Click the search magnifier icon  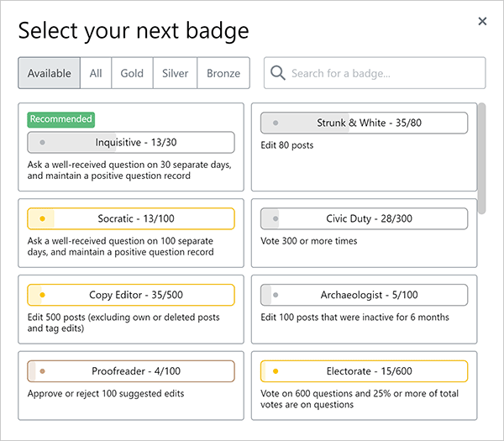[x=278, y=73]
